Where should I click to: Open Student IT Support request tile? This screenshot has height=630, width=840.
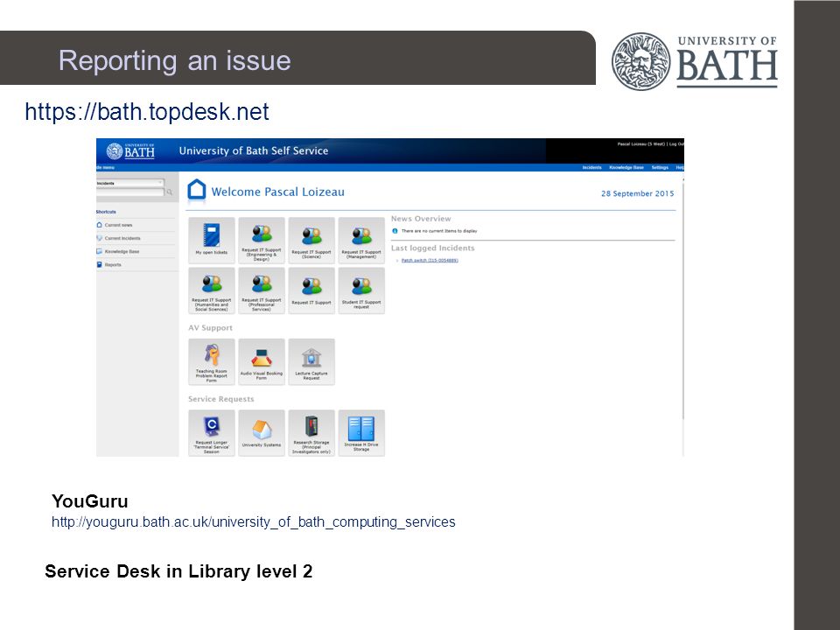pos(361,290)
